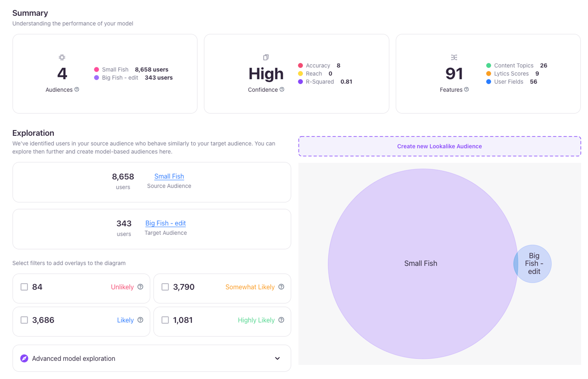The height and width of the screenshot is (379, 588).
Task: Click the '91' features count
Action: [454, 74]
